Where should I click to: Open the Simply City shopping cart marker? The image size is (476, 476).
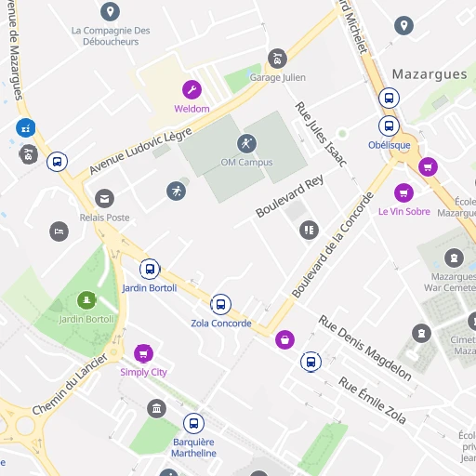point(143,353)
